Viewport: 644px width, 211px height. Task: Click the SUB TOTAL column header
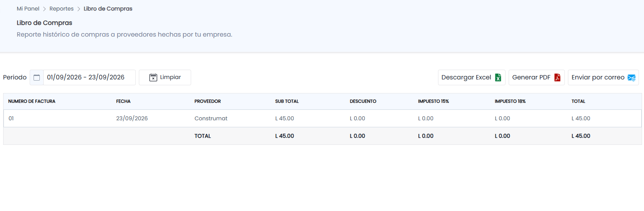(287, 101)
